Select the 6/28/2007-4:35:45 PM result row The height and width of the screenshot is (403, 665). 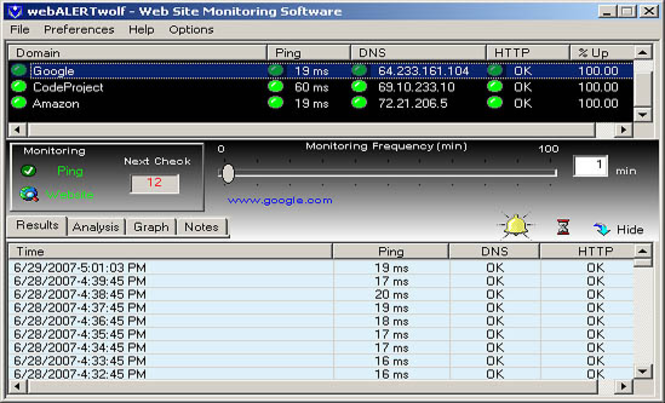[x=321, y=334]
